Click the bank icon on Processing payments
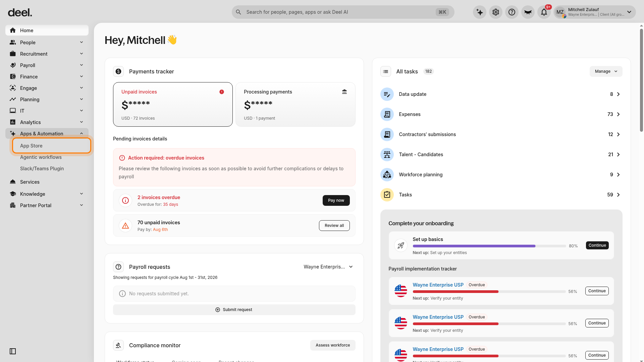This screenshot has height=362, width=644. tap(344, 92)
